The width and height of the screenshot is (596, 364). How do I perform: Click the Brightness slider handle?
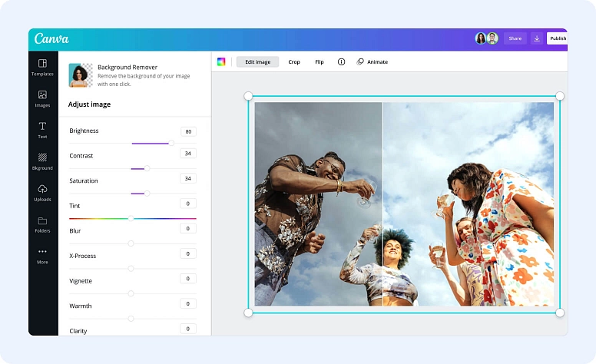point(171,143)
